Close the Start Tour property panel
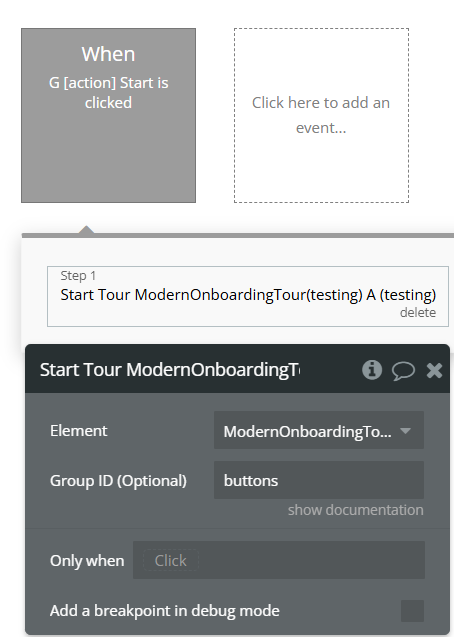 434,370
